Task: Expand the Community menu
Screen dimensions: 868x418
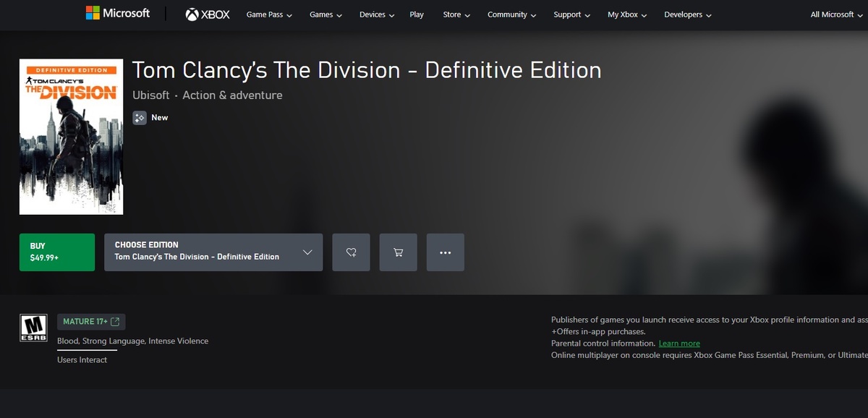Action: (512, 14)
